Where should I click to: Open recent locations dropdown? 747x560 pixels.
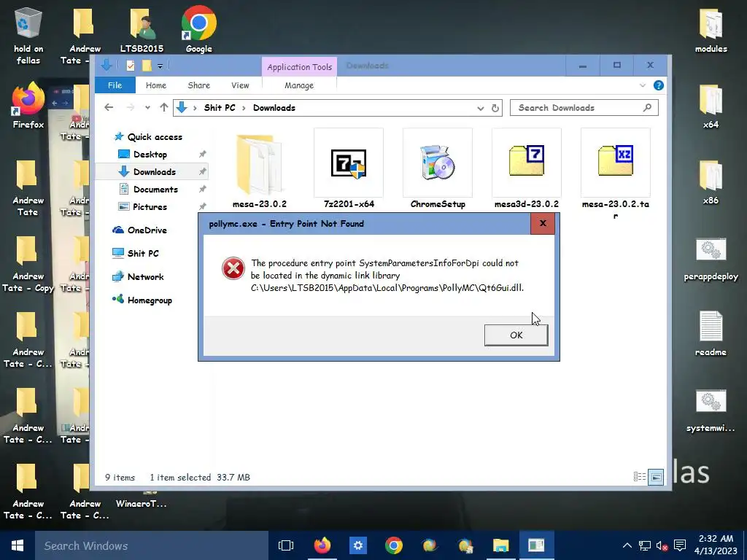tap(147, 108)
